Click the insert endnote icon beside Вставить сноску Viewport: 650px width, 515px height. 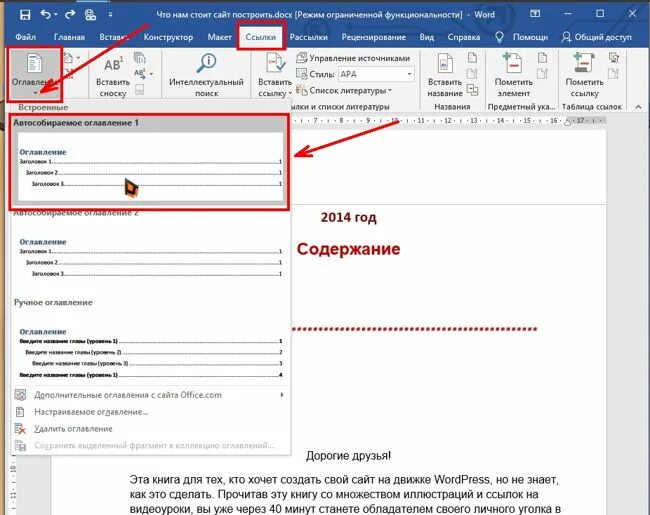click(140, 58)
